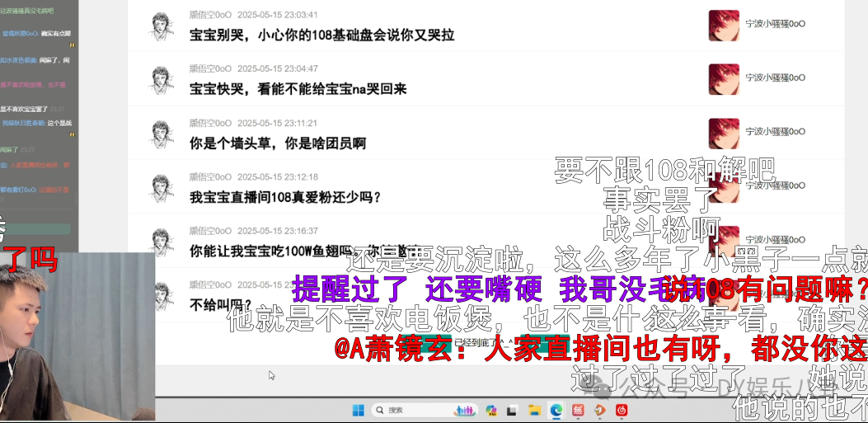
Task: Click 黑悟空0oO username above 宝宝别哭 message
Action: click(x=210, y=15)
